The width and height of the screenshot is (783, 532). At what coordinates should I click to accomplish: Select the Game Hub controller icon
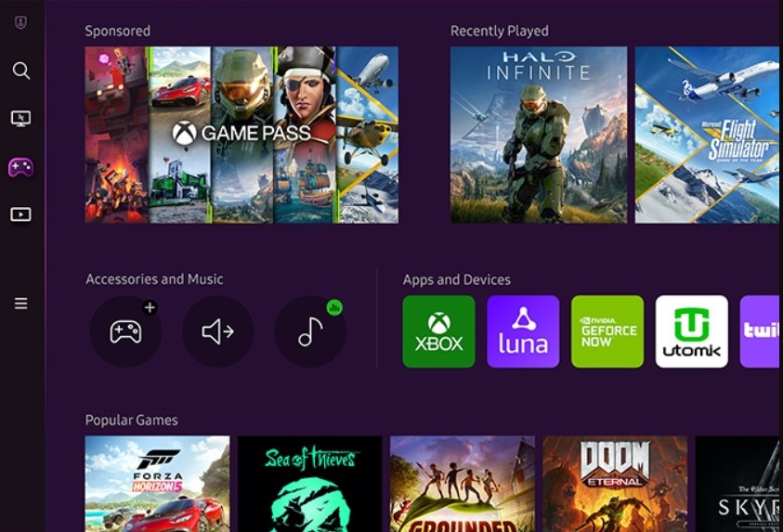point(20,167)
